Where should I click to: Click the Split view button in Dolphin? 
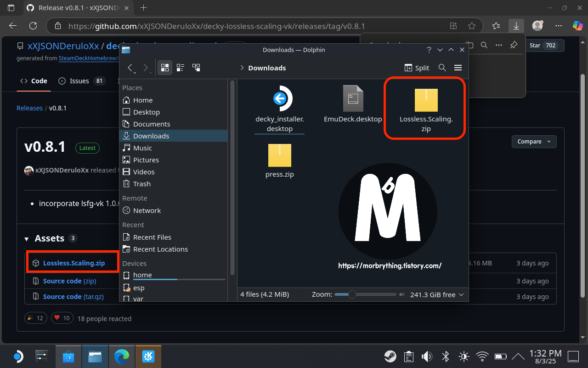coord(417,68)
